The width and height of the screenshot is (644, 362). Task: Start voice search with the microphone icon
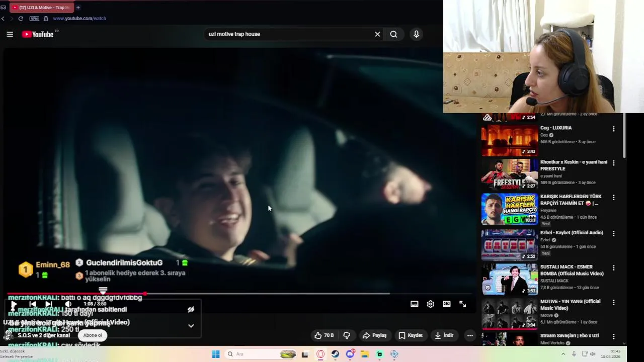[416, 34]
